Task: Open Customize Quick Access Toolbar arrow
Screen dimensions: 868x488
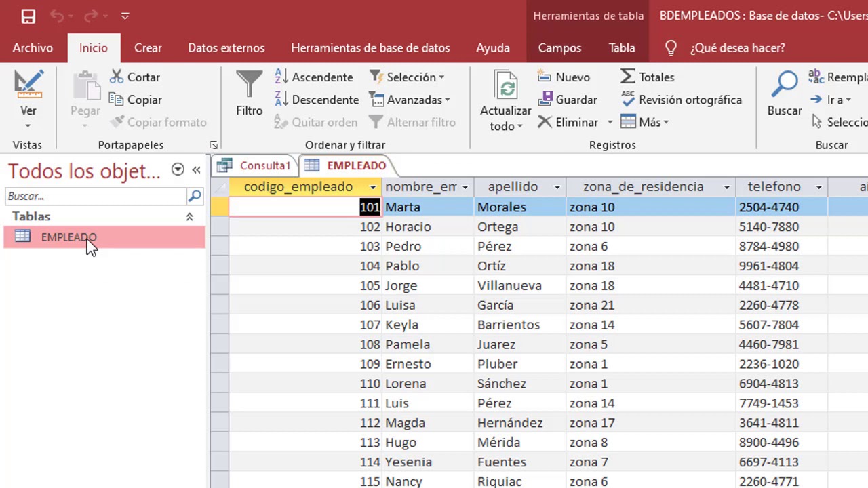Action: [x=125, y=16]
